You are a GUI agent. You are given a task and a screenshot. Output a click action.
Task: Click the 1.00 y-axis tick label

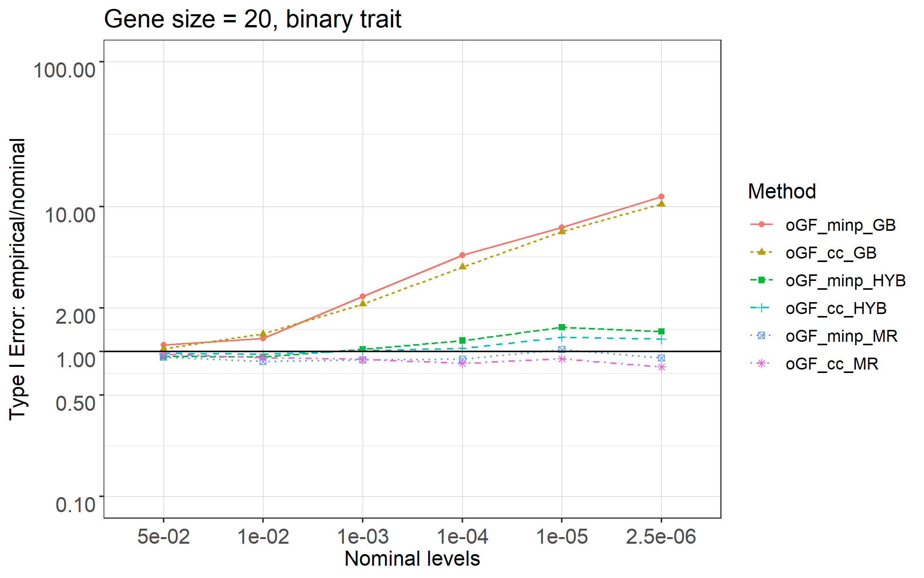coord(75,360)
